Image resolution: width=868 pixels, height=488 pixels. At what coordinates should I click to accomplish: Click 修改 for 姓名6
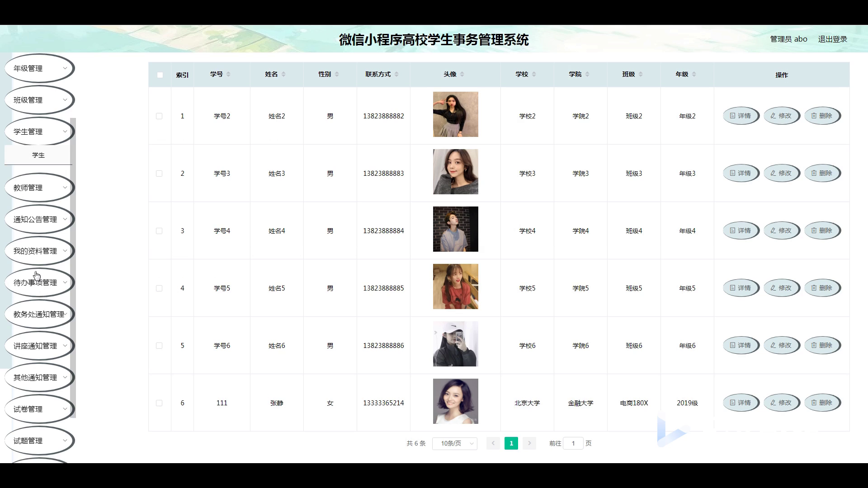coord(782,345)
